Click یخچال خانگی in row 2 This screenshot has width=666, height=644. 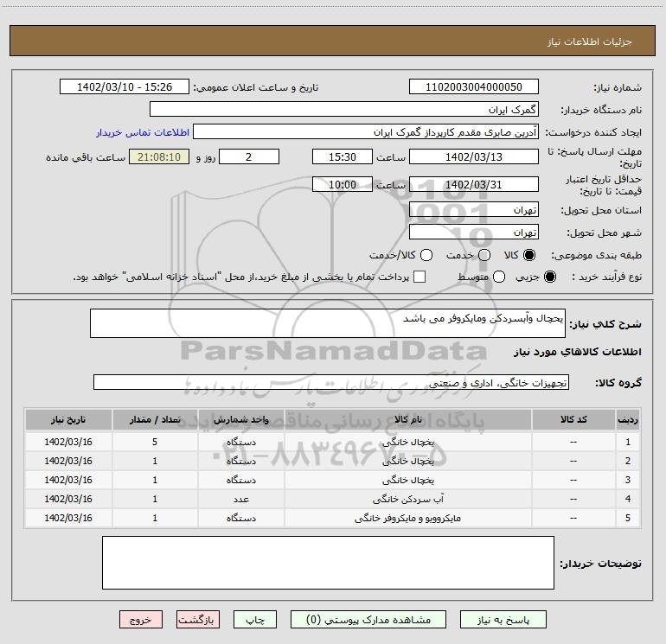click(407, 461)
